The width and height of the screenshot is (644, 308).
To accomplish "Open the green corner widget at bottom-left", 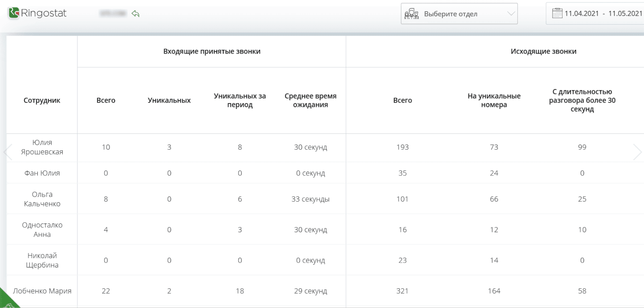I will (x=7, y=302).
